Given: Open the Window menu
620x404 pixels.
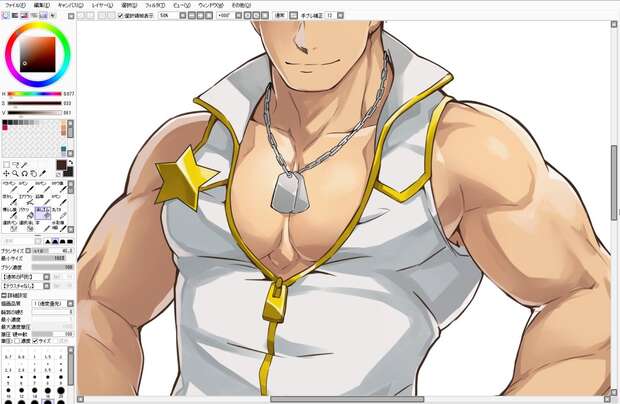Looking at the screenshot, I should tap(211, 6).
